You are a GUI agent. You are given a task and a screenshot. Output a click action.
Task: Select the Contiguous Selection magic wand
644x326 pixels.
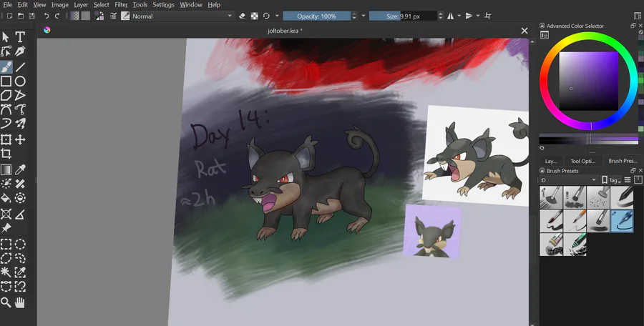[6, 272]
